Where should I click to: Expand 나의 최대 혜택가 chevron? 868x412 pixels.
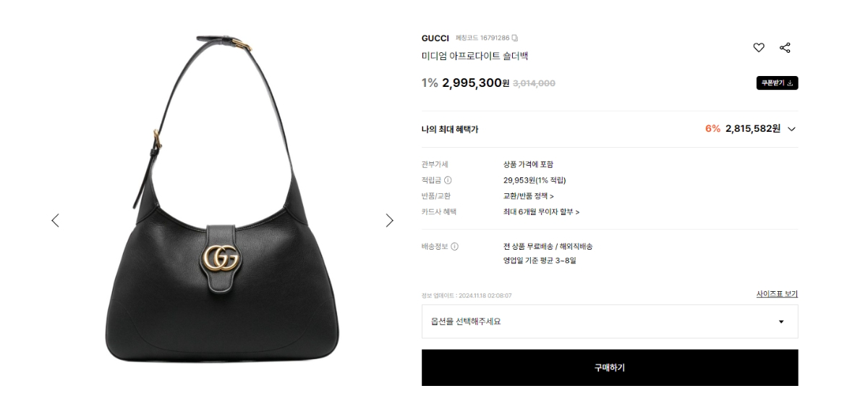[x=791, y=129]
